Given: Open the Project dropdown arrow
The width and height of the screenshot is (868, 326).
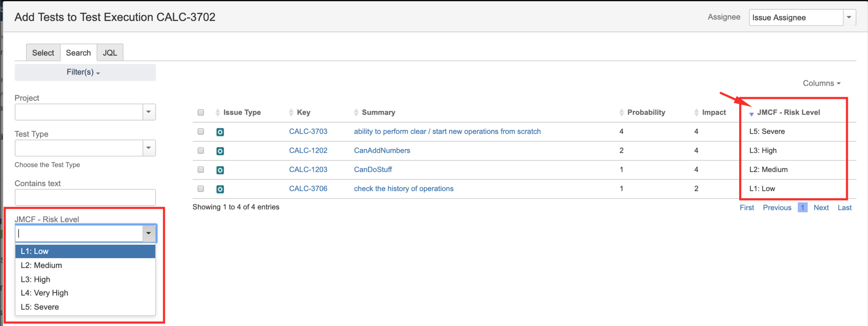Looking at the screenshot, I should [x=149, y=112].
